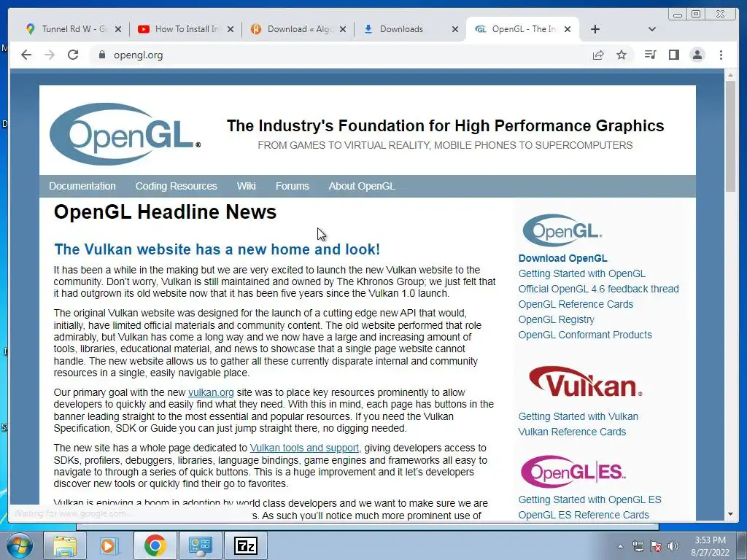Image resolution: width=747 pixels, height=560 pixels.
Task: Open Download OpenGL link
Action: click(x=562, y=259)
